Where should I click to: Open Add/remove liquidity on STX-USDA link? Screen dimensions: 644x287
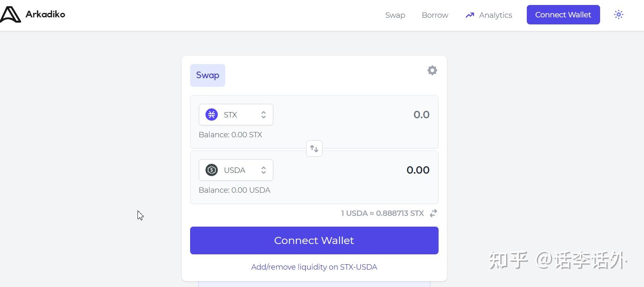coord(314,267)
